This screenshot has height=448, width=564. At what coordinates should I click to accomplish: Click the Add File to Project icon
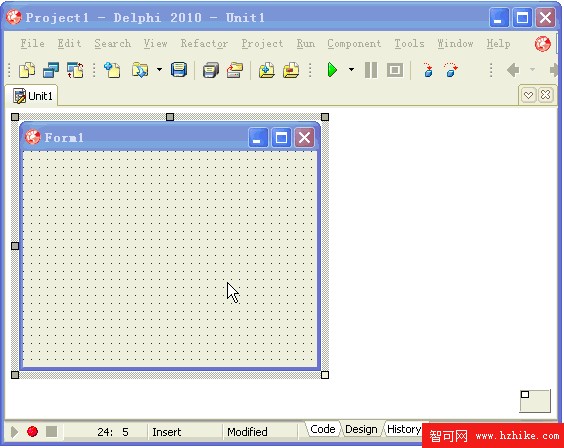point(266,70)
